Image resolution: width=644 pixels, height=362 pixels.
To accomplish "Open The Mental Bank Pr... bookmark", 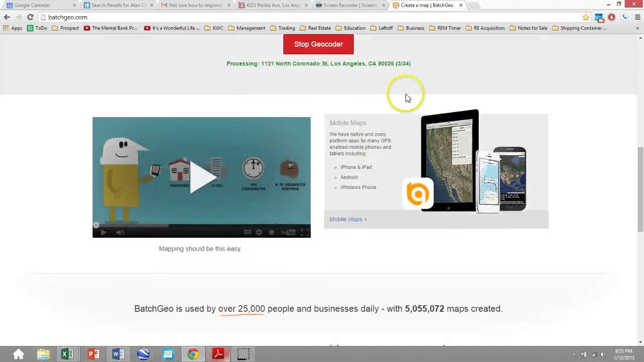I will (x=111, y=28).
